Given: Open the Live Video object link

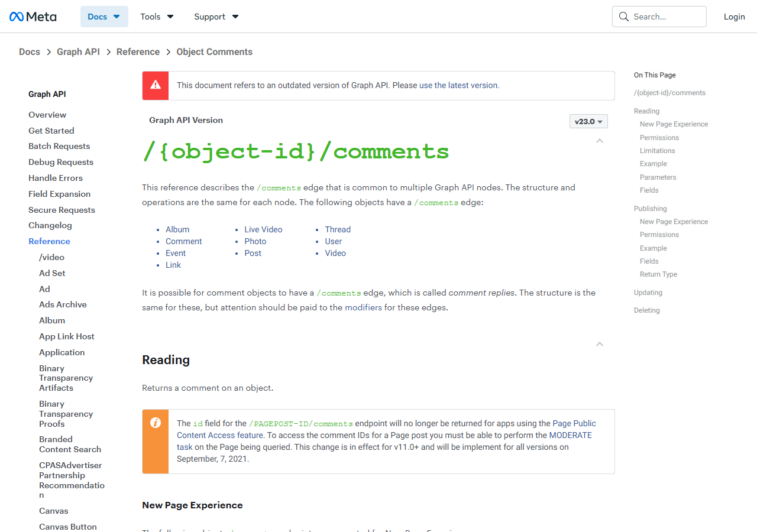Looking at the screenshot, I should pyautogui.click(x=263, y=229).
